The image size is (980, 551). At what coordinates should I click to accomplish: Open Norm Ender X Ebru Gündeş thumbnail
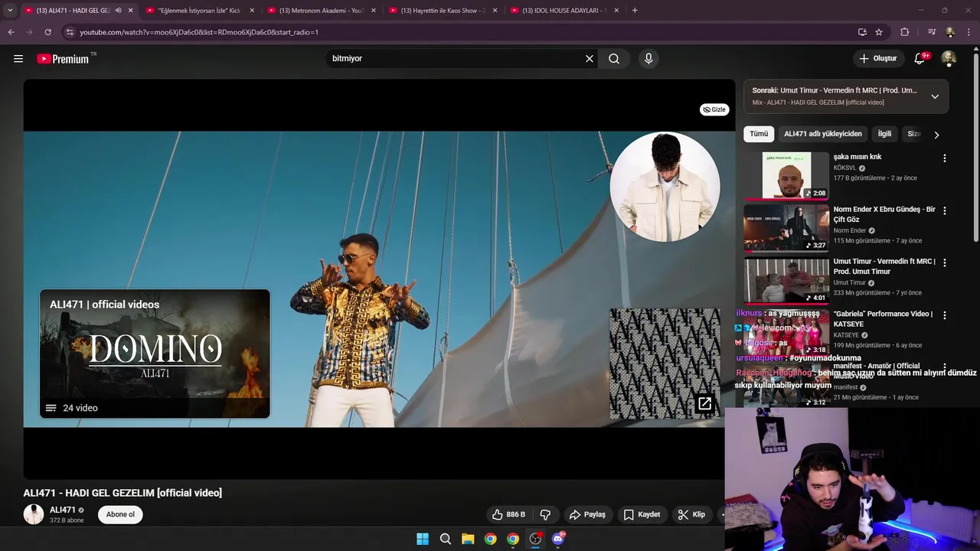(786, 227)
